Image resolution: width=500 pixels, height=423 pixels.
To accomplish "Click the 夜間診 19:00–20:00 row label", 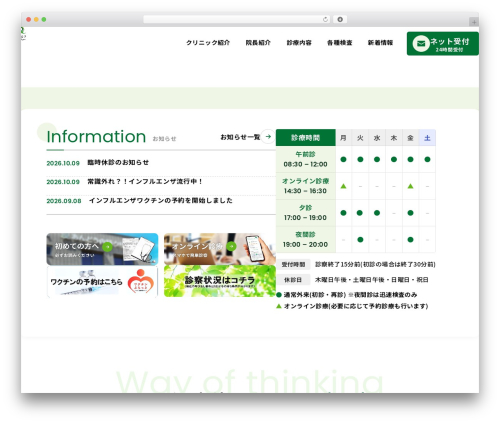I will point(306,240).
